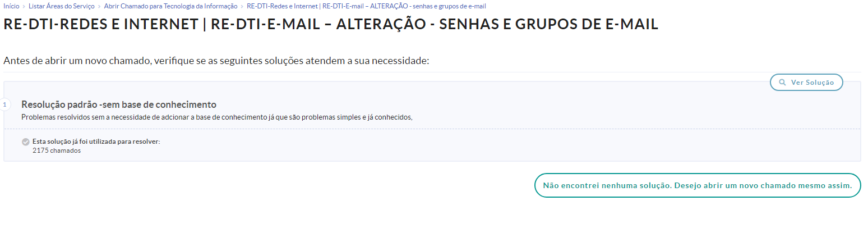
Task: Click the gray checkmark icon
Action: 26,142
